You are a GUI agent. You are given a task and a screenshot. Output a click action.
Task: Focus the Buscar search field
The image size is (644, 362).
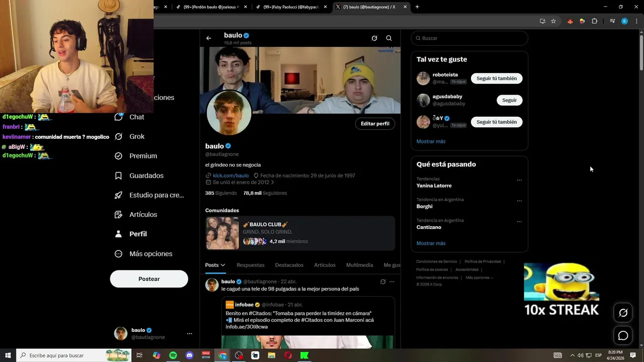pos(469,38)
